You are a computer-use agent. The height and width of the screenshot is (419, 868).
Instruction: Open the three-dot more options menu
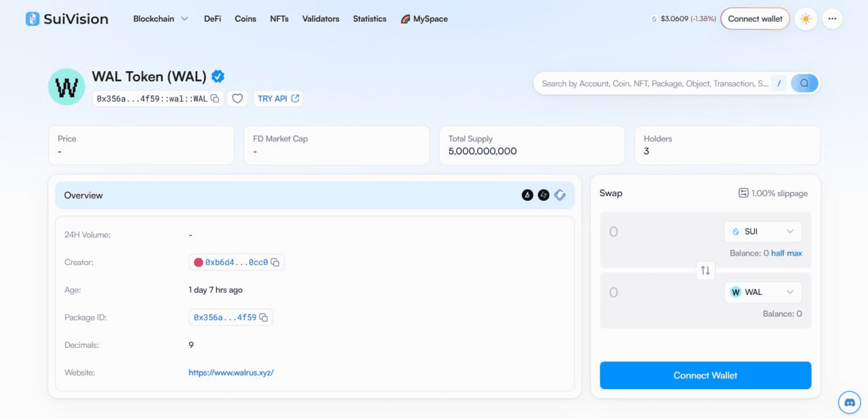(833, 19)
